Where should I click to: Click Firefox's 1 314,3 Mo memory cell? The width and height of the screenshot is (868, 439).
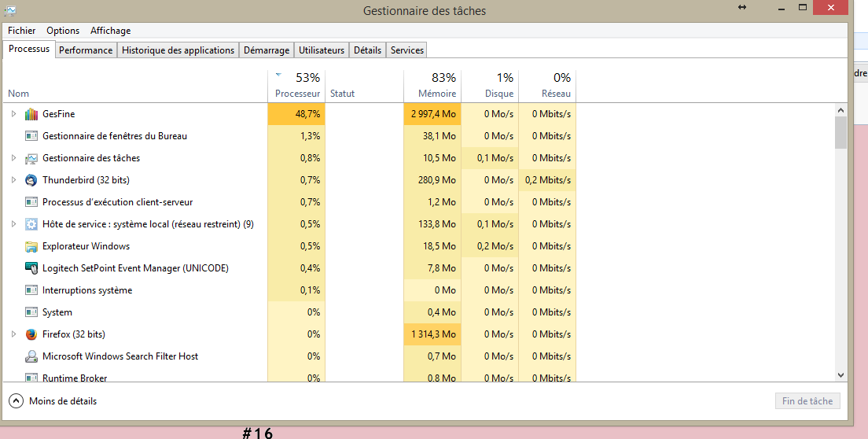pyautogui.click(x=432, y=334)
